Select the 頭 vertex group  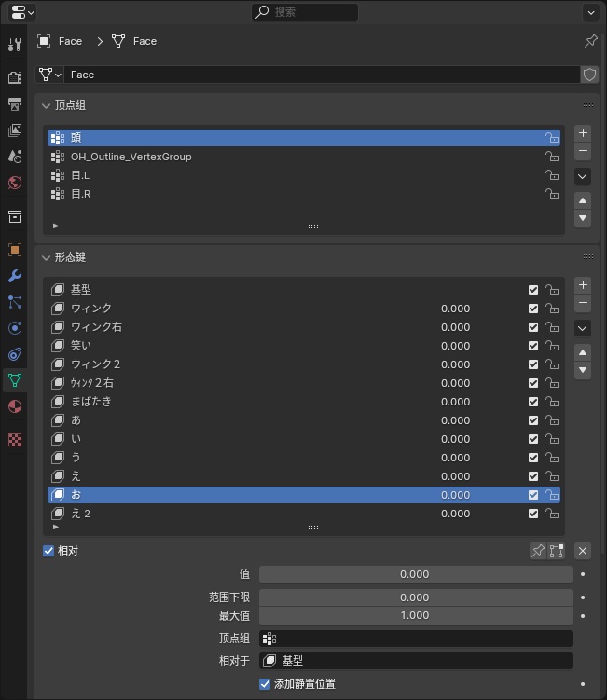coord(304,138)
